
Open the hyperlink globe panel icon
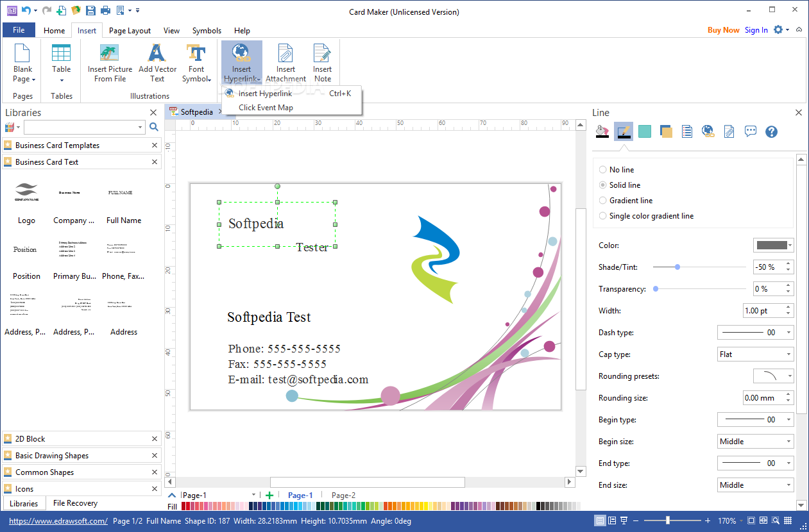coord(708,131)
